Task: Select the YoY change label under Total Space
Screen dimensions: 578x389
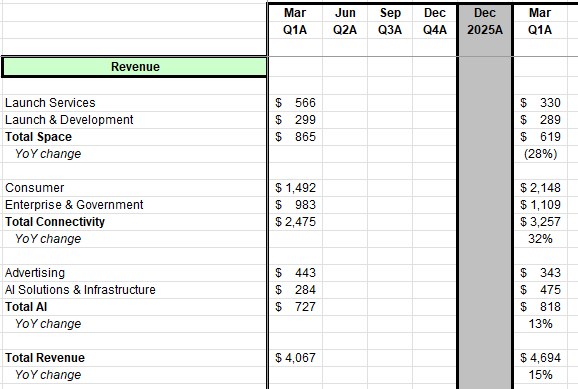Action: 48,154
